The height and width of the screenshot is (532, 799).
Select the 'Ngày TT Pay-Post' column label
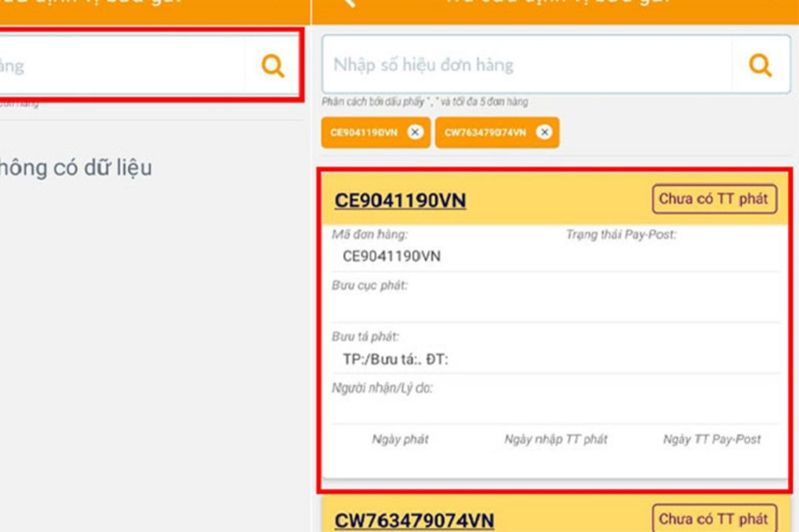712,439
